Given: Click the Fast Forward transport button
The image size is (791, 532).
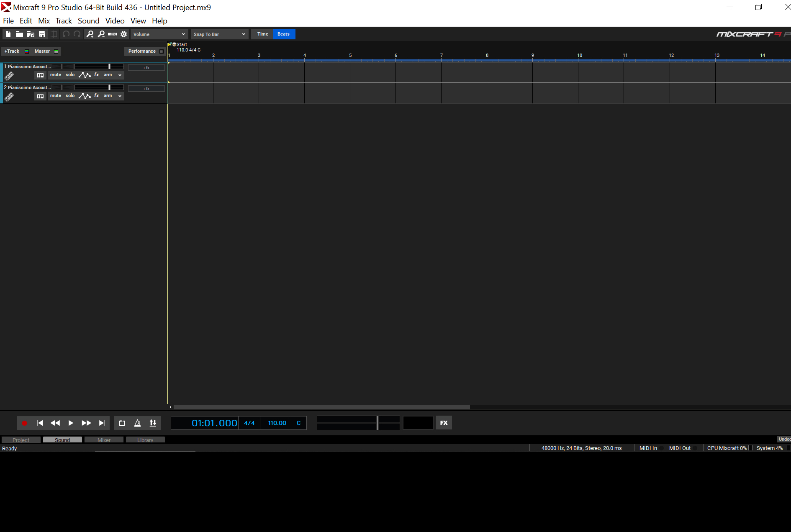Looking at the screenshot, I should pos(86,423).
